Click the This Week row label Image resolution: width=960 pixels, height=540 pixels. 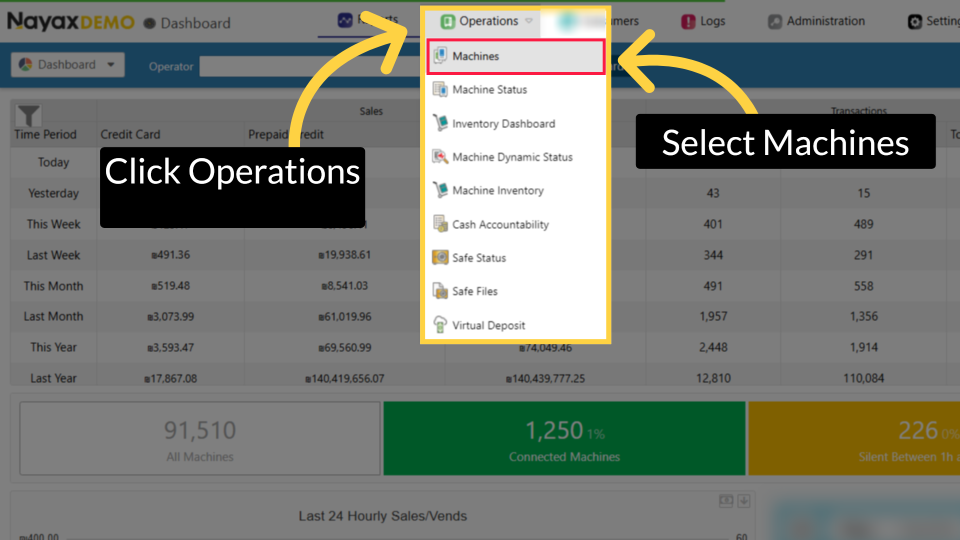coord(53,224)
